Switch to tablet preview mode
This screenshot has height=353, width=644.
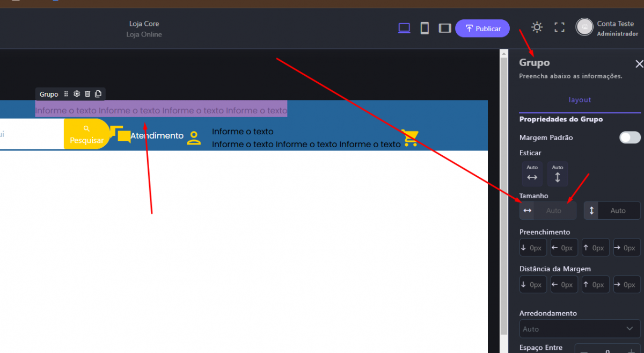tap(444, 28)
